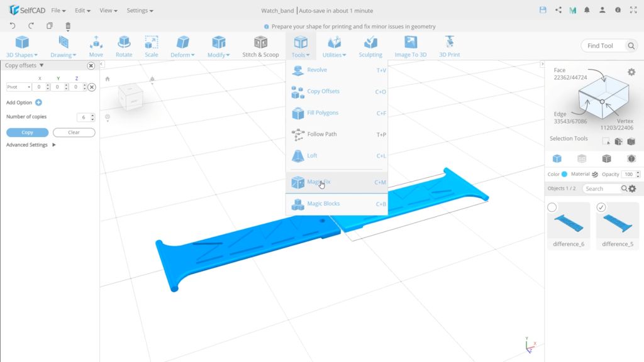Image resolution: width=644 pixels, height=362 pixels.
Task: Choose Follow Path from the Tools menu
Action: tap(337, 134)
